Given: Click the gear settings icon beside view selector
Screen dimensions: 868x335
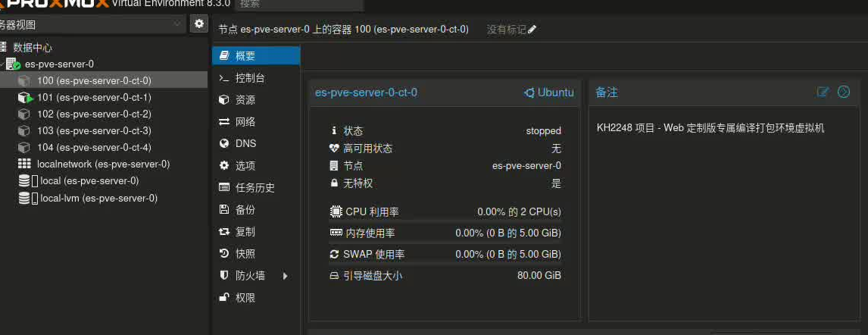Looking at the screenshot, I should (x=198, y=24).
